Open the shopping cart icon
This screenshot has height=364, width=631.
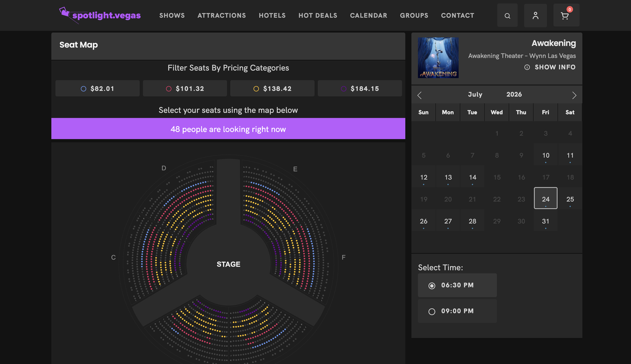pyautogui.click(x=566, y=15)
